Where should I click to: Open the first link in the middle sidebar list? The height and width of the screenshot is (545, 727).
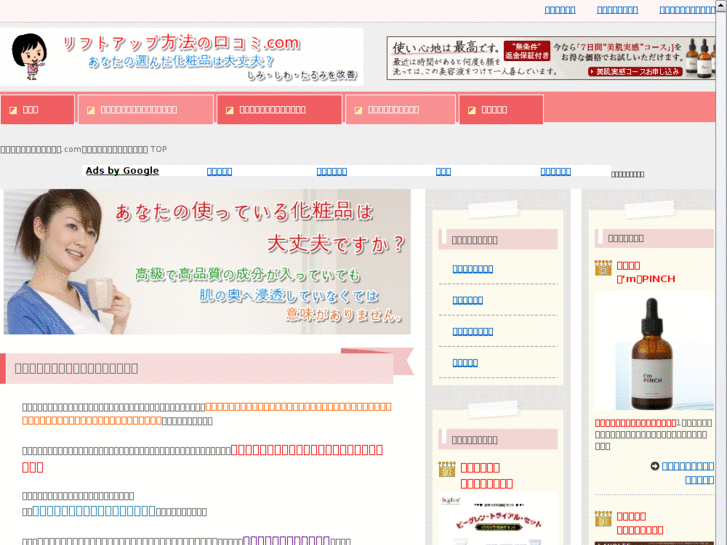(x=472, y=269)
